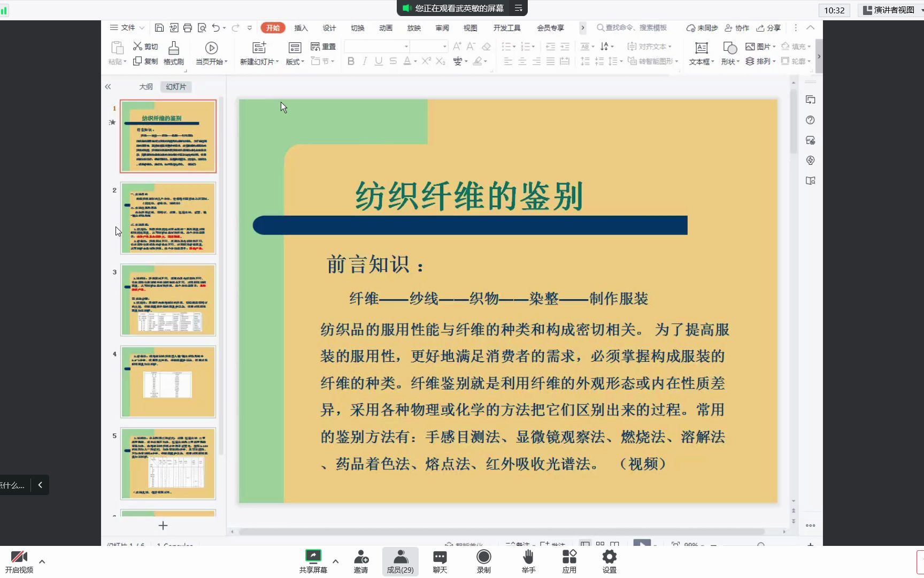Click the Share (分享) button

(768, 28)
